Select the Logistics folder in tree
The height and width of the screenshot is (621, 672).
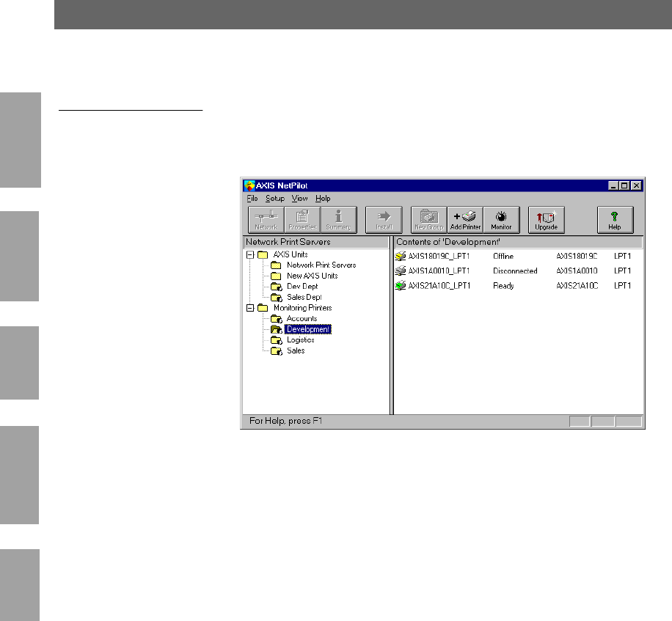300,340
